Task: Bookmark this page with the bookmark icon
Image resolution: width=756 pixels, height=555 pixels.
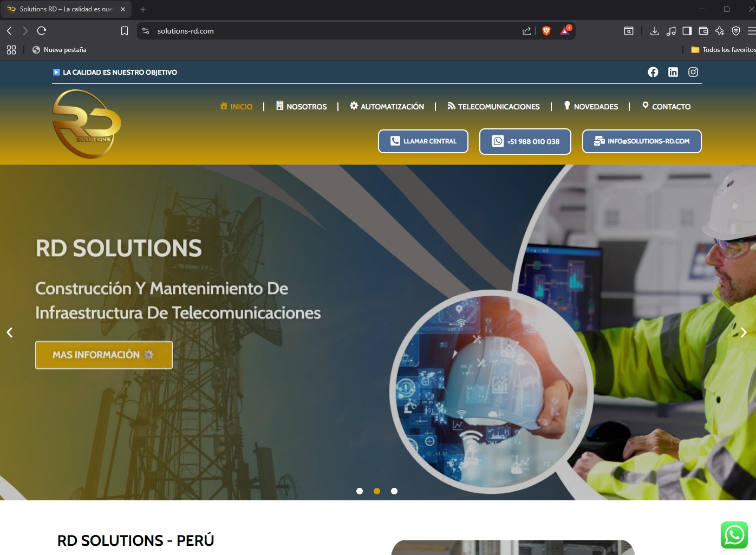Action: [x=125, y=31]
